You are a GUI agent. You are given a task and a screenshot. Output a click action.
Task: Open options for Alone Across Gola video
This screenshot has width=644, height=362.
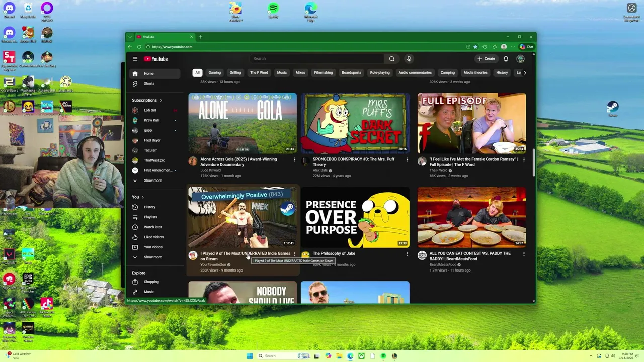click(x=295, y=160)
